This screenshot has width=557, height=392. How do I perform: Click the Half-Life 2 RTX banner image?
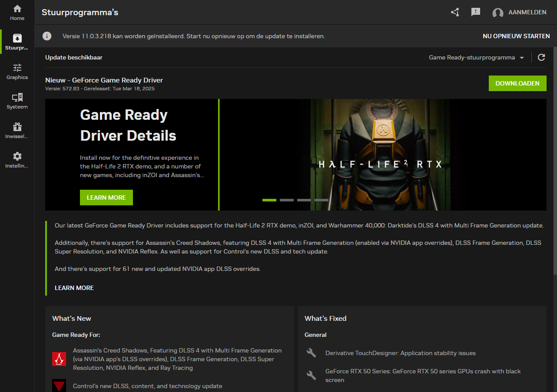coord(380,154)
